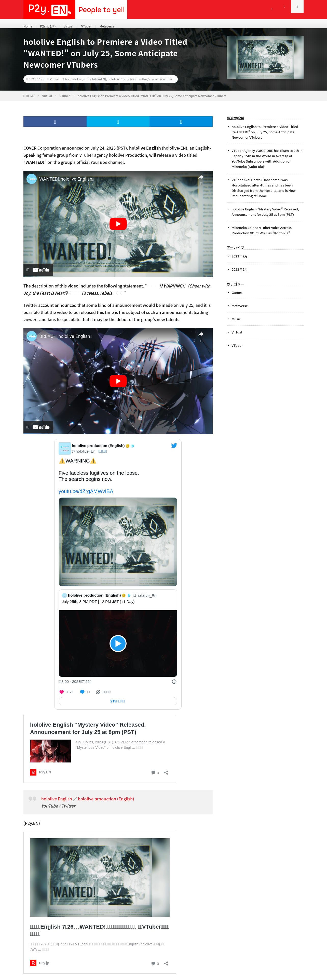This screenshot has height=980, width=327.
Task: Click hololive production avatar in tweet
Action: (64, 448)
